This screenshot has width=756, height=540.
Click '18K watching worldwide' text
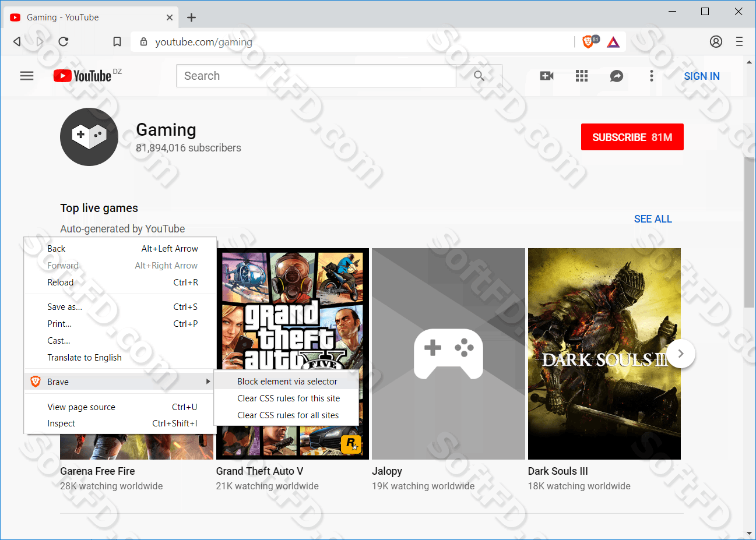tap(579, 486)
